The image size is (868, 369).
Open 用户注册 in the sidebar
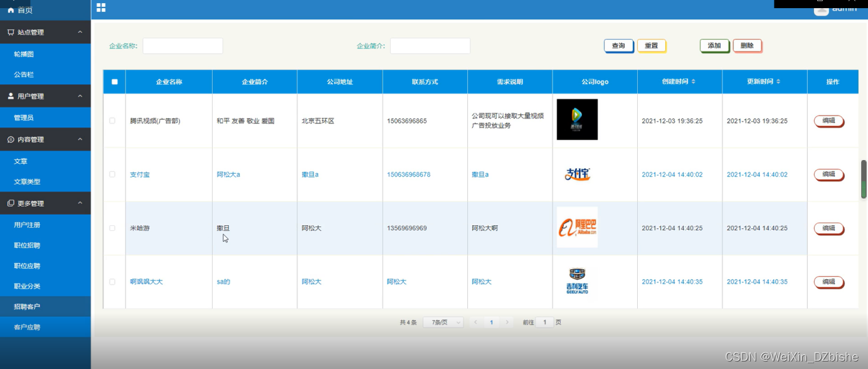coord(45,225)
